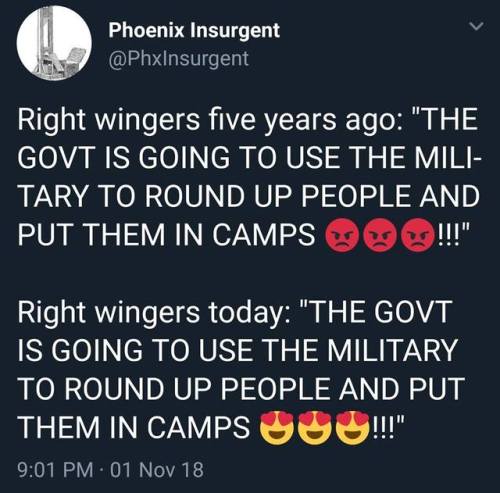Click the Phoenix Insurgent display name

(x=194, y=31)
